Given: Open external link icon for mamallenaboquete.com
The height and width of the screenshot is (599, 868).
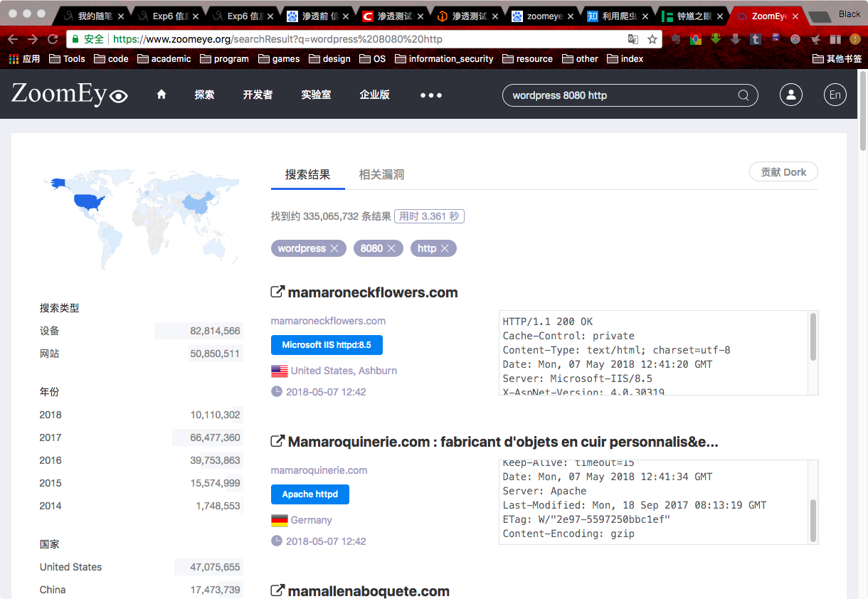Looking at the screenshot, I should [277, 591].
